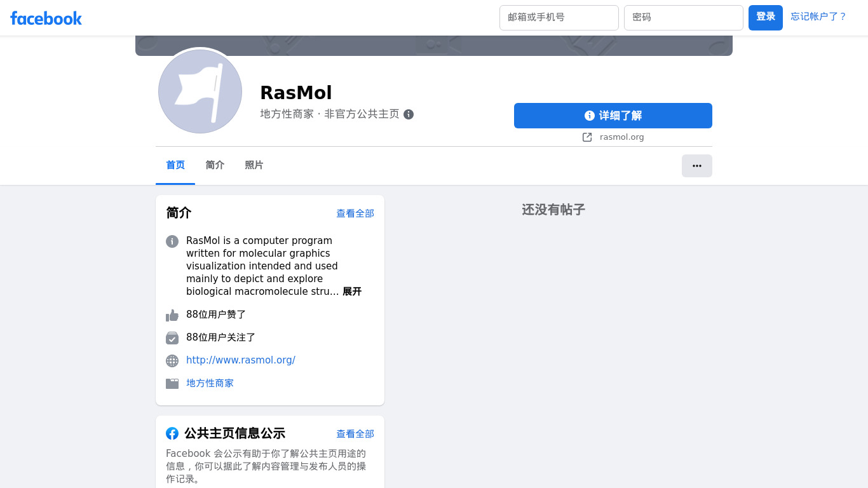Click the Facebook icon beside 公共主页信息公示

coord(172,433)
